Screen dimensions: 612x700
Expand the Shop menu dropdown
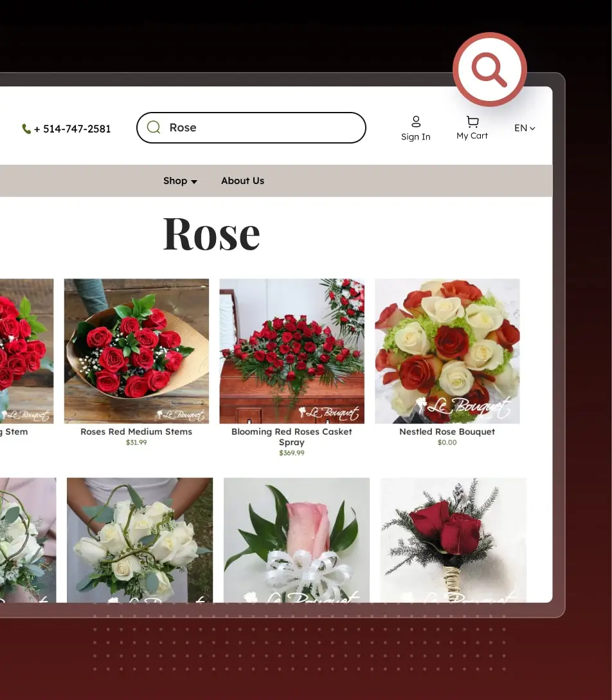(x=180, y=181)
